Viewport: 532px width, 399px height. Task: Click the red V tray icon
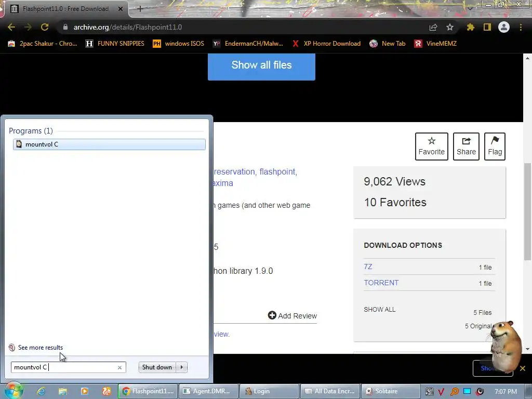click(441, 392)
